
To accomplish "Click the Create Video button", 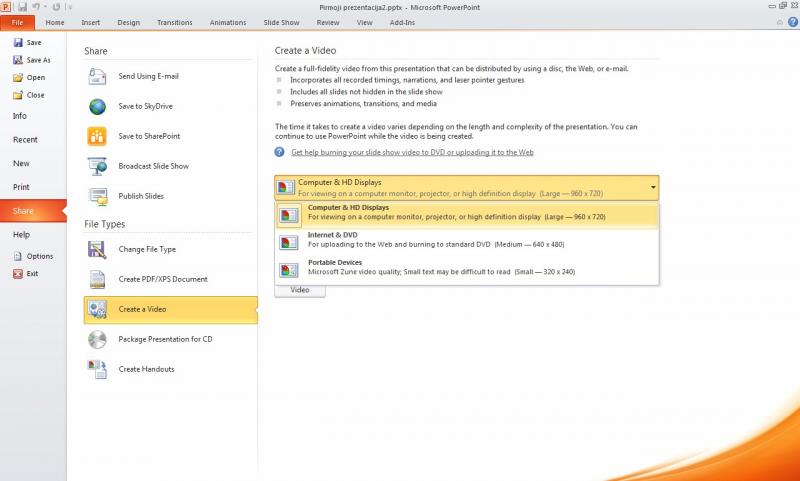I will tap(300, 290).
